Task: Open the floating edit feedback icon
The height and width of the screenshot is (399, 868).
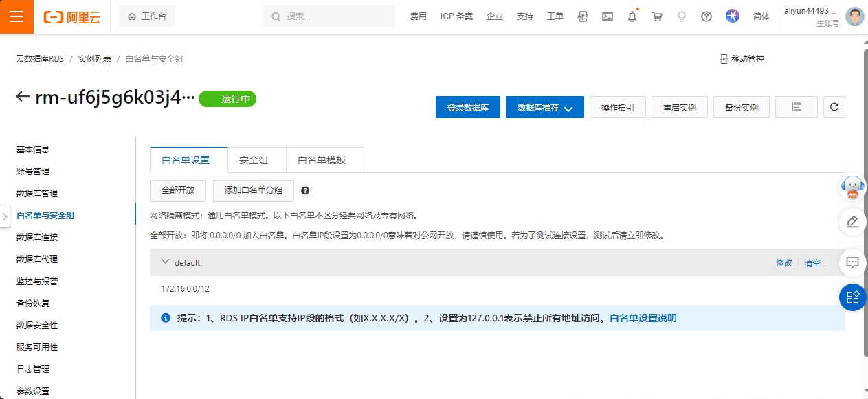Action: (x=852, y=221)
